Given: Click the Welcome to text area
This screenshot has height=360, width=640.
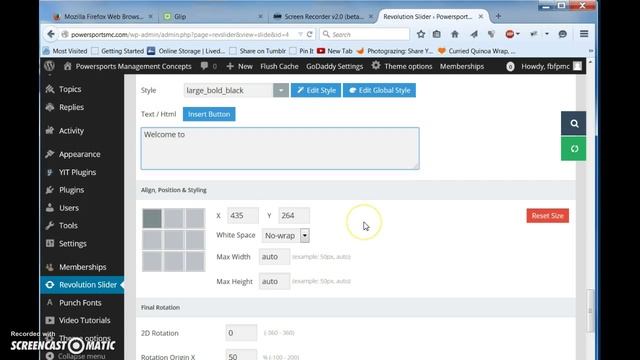Looking at the screenshot, I should (x=280, y=149).
